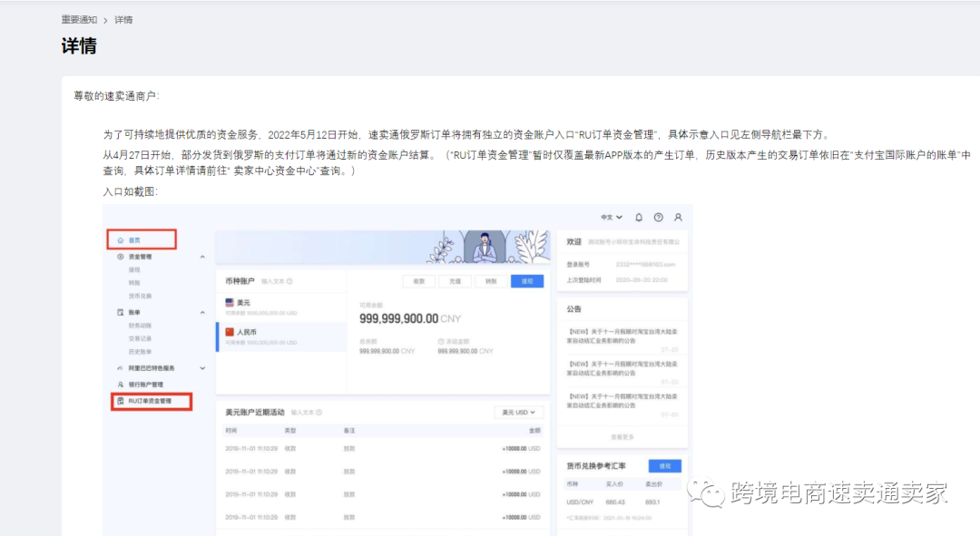
Task: Click the 换算 button in exchange rate panel
Action: click(665, 465)
